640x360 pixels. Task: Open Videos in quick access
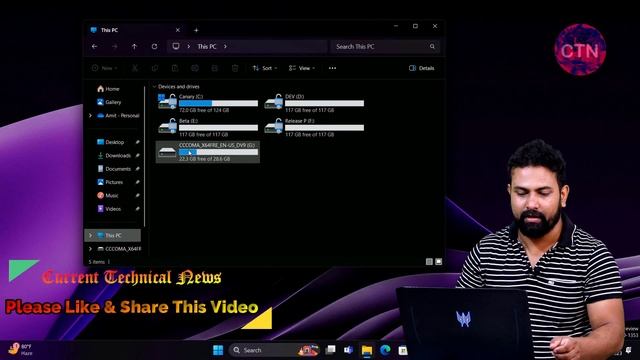(x=109, y=209)
